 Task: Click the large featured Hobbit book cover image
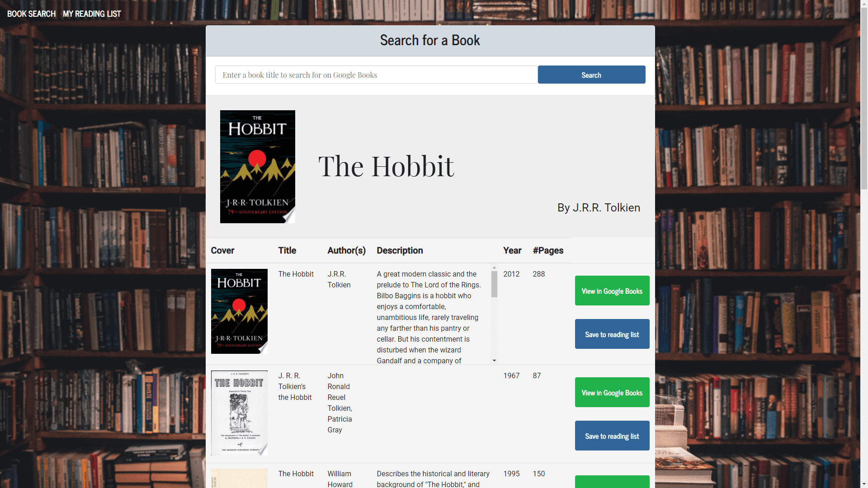(257, 167)
